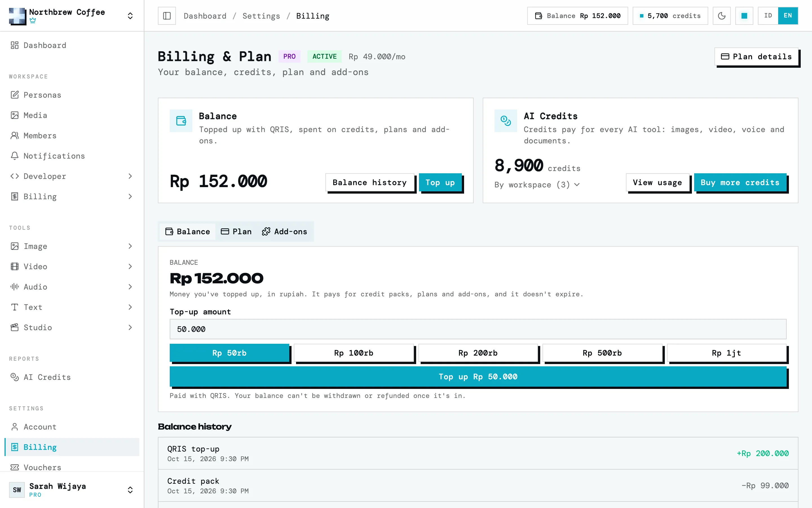
Task: Go to Settings in the breadcrumb
Action: click(x=261, y=16)
